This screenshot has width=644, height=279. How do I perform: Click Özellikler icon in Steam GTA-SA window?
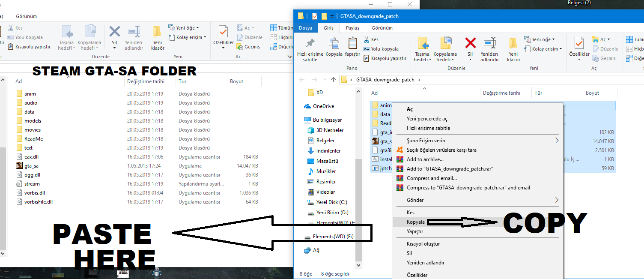[x=223, y=32]
